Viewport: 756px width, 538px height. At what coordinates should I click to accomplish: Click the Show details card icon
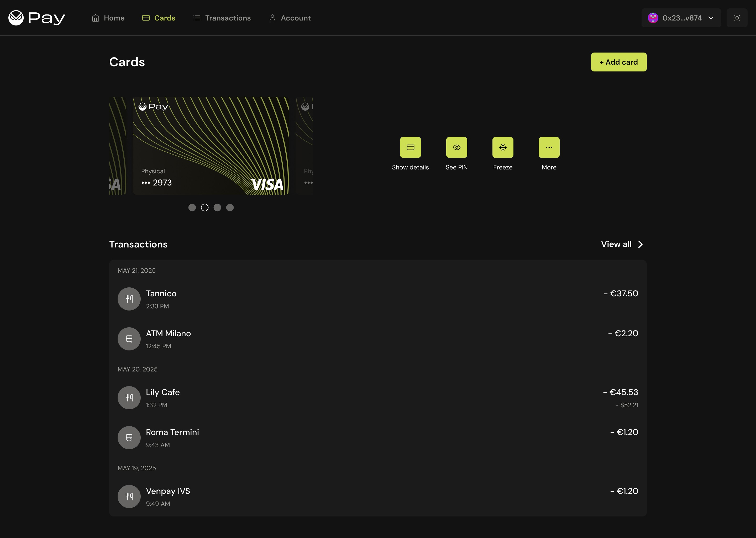(x=410, y=147)
